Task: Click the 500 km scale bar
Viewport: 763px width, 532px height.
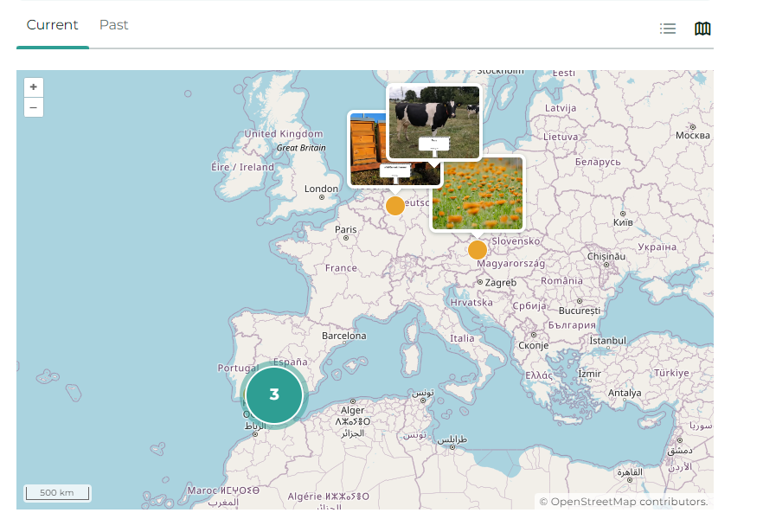Action: (x=56, y=493)
